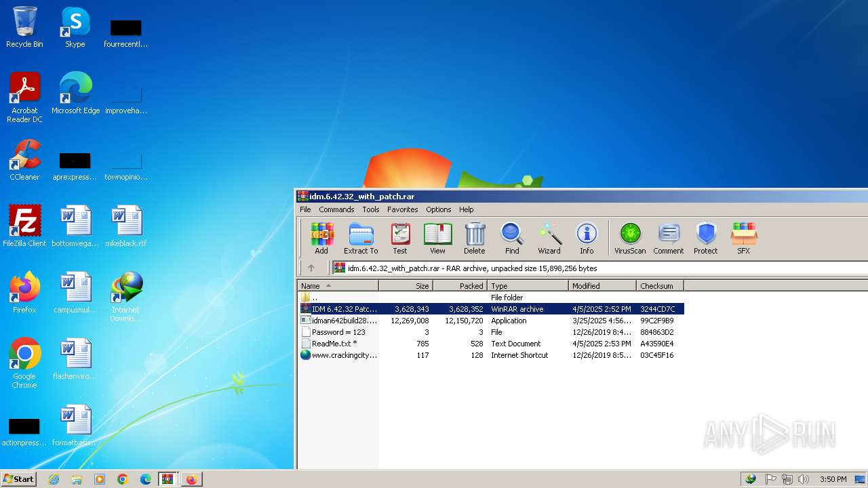Open Windows Explorer from taskbar
The width and height of the screenshot is (868, 488).
pos(77,479)
